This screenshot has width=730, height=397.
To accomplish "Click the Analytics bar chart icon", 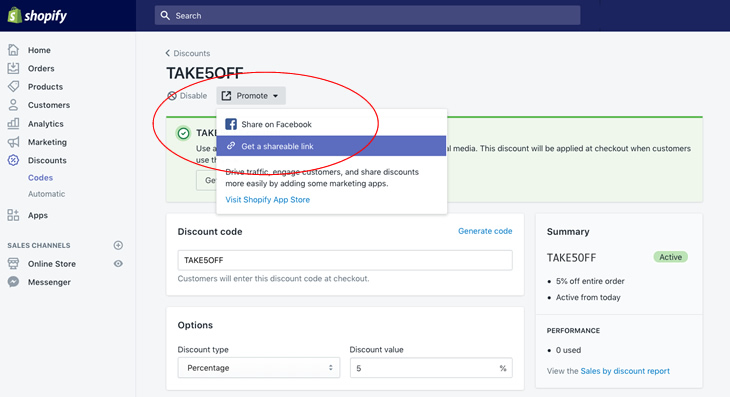I will pos(14,123).
